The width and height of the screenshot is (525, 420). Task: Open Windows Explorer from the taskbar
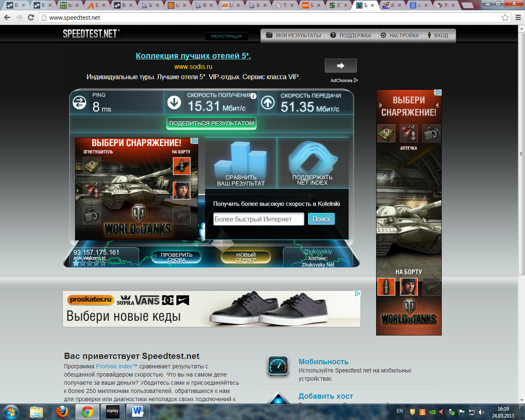(x=37, y=412)
